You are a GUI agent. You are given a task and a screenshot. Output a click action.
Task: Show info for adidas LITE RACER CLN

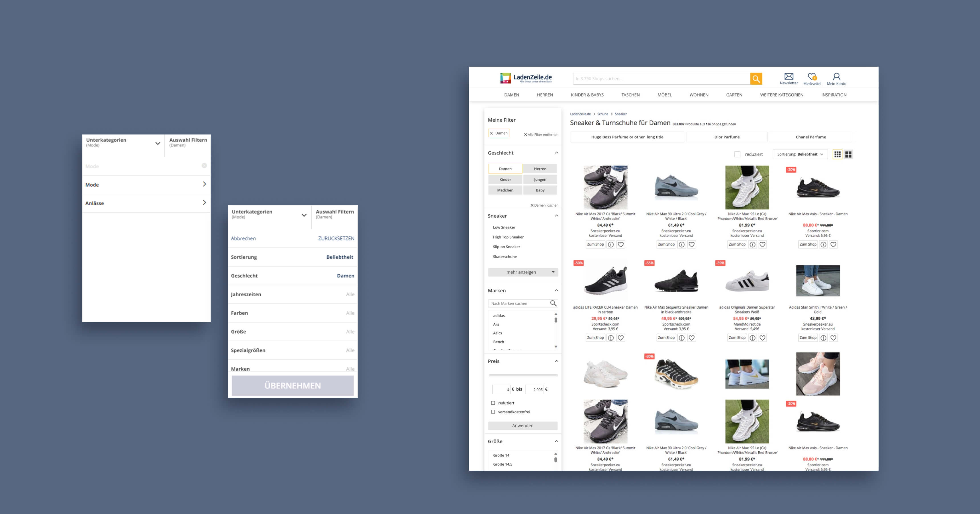pos(611,338)
